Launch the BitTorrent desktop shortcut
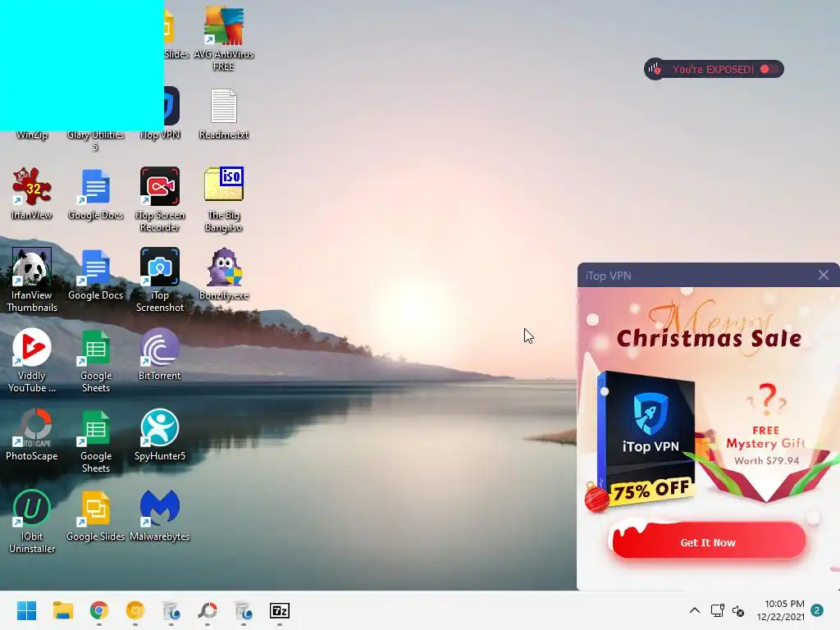The image size is (840, 630). (160, 347)
